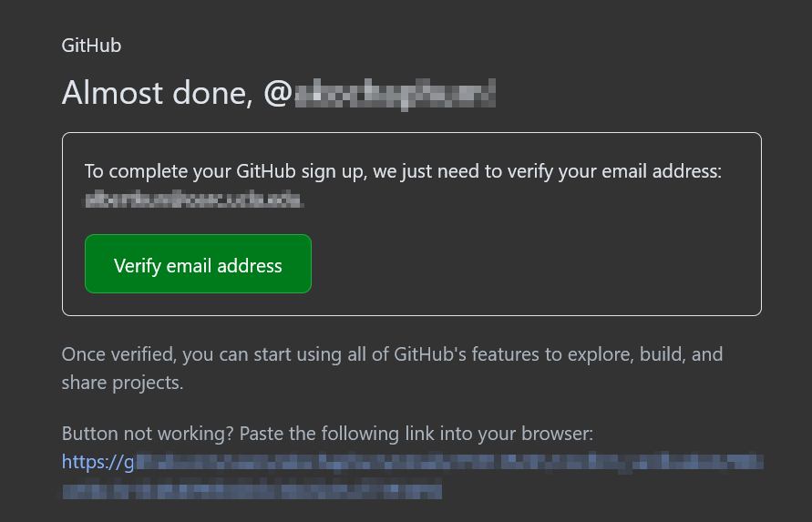
Task: Click the @ symbol in the heading
Action: tap(276, 93)
